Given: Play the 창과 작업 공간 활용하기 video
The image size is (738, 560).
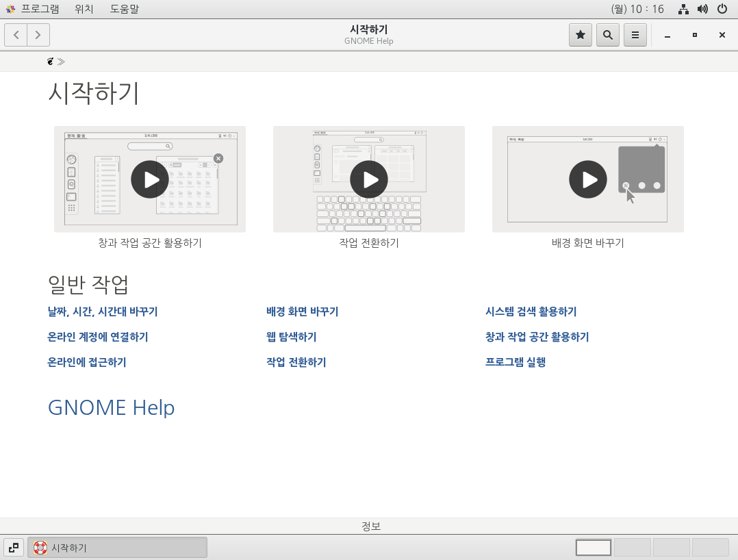Looking at the screenshot, I should coord(150,179).
